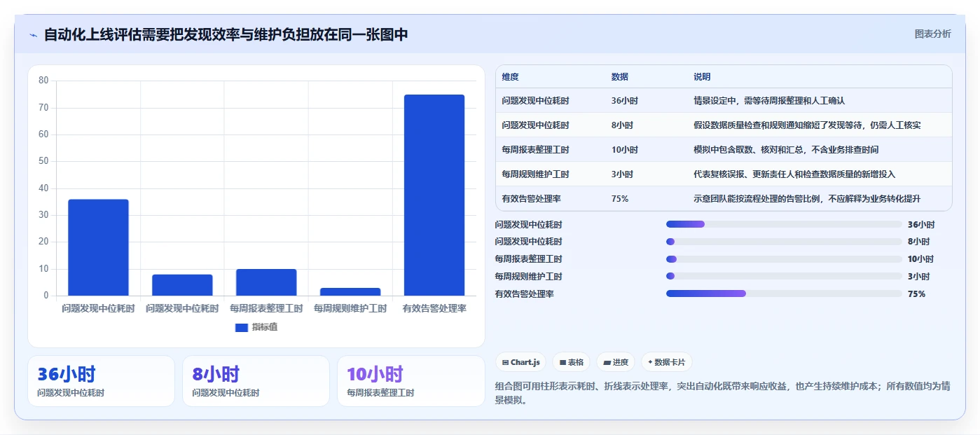This screenshot has width=980, height=435.
Task: Click the description starting with 代表复核误报
Action: (794, 174)
